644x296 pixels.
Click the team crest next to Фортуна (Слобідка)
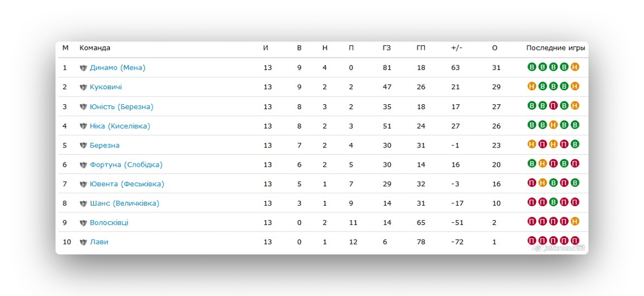(x=83, y=165)
